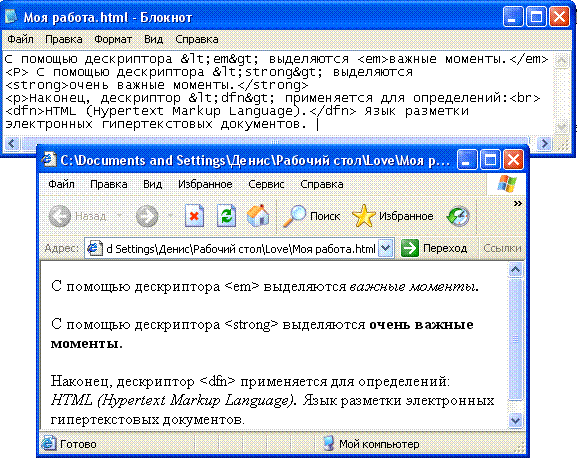
Task: Click Notepad horizontal scrollbar thumb
Action: click(275, 142)
